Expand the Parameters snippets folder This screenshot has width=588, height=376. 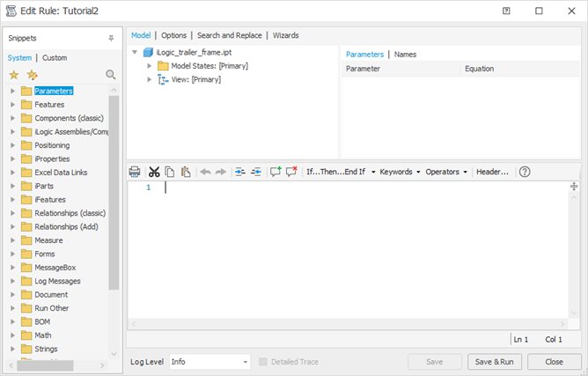[x=12, y=91]
